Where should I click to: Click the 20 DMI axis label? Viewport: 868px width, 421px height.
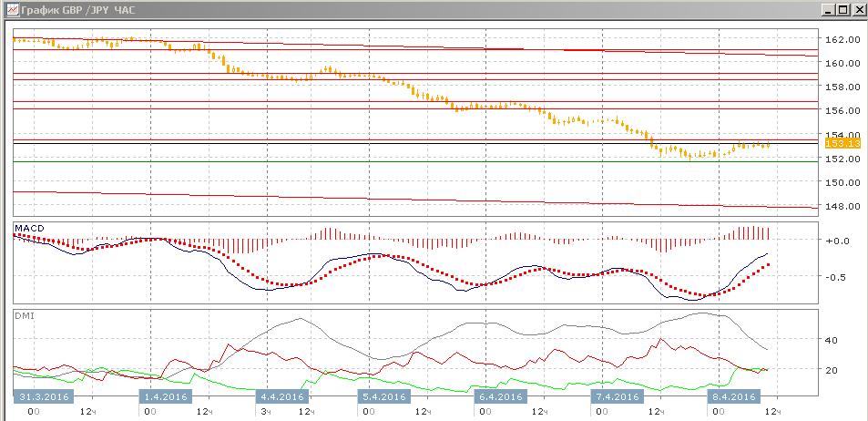(831, 370)
